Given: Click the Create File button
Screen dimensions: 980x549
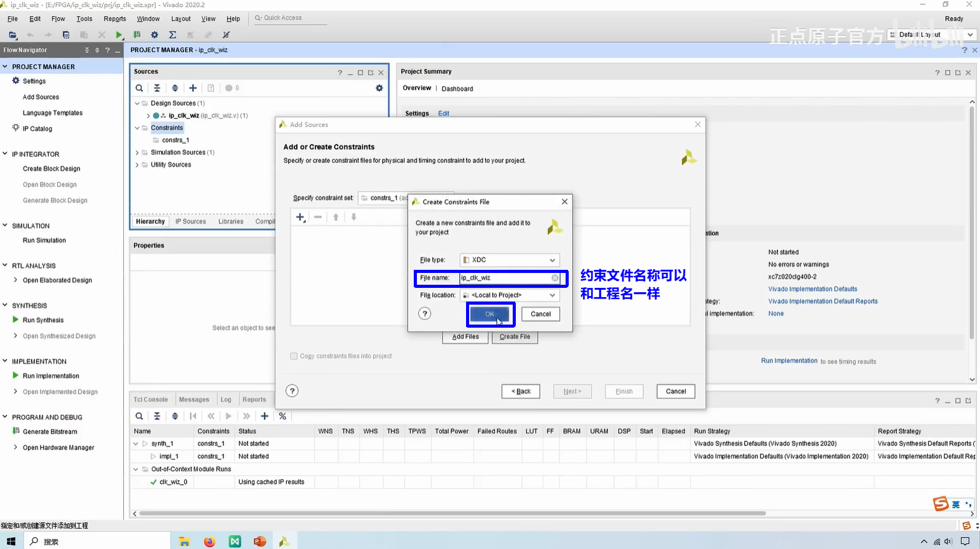Looking at the screenshot, I should [515, 337].
